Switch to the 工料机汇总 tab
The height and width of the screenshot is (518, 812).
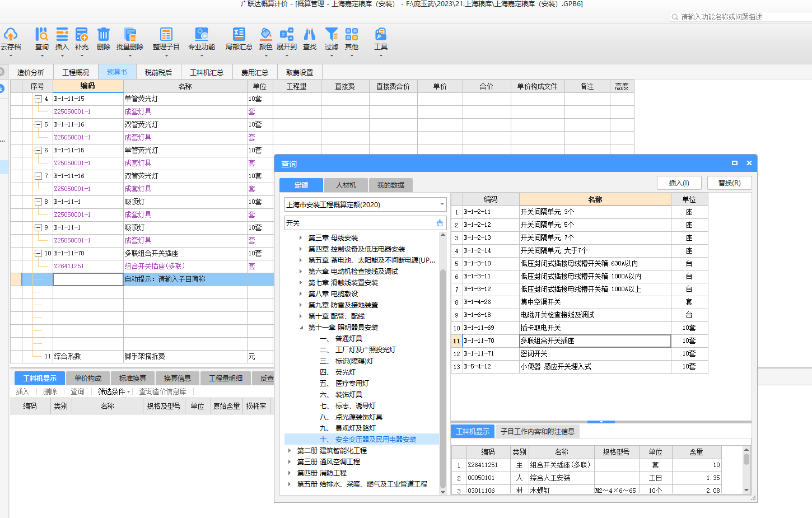tap(207, 72)
